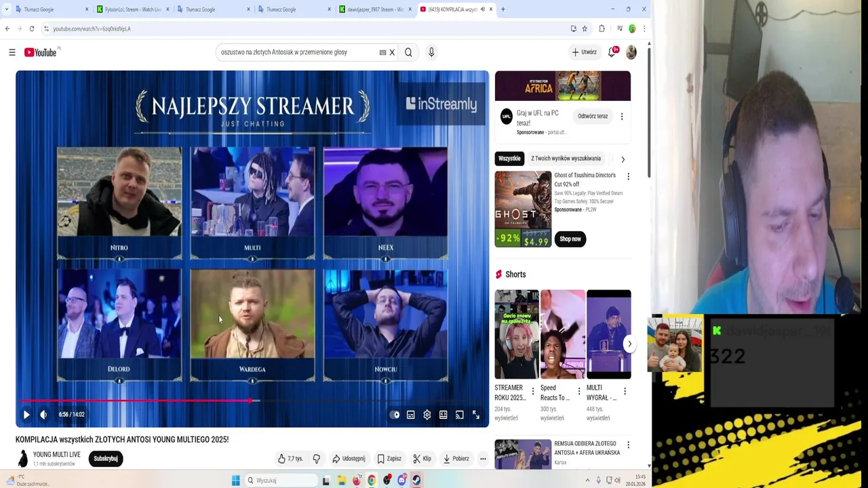
Task: Focus the YouTube search field
Action: click(x=298, y=52)
